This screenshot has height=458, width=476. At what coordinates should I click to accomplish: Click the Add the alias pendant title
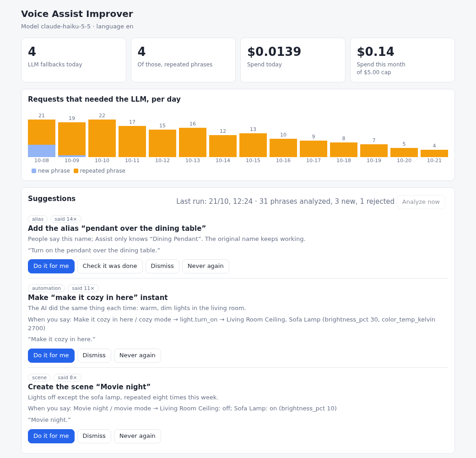117,229
